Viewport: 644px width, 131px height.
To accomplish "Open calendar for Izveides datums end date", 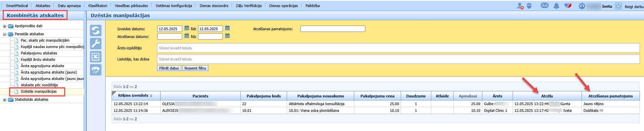I will [227, 28].
